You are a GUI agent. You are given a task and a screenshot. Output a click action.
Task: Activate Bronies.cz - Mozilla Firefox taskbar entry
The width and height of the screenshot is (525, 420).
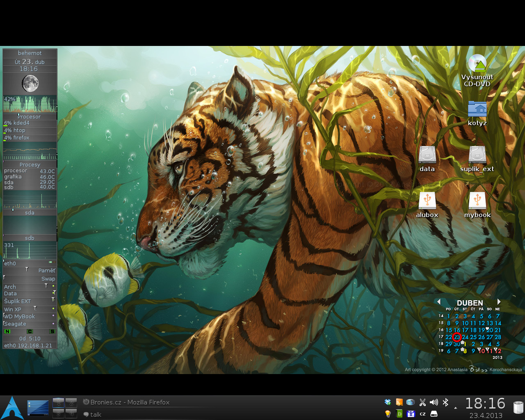tap(126, 402)
